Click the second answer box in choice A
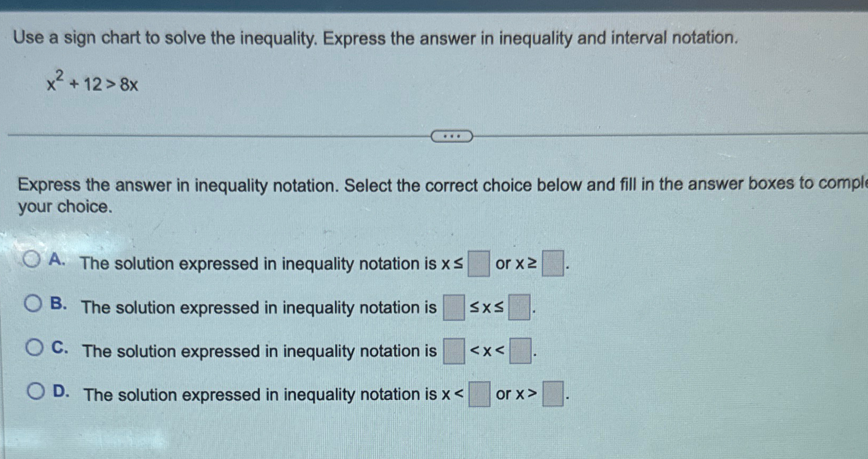Screen dimensions: 868x459 pyautogui.click(x=553, y=263)
